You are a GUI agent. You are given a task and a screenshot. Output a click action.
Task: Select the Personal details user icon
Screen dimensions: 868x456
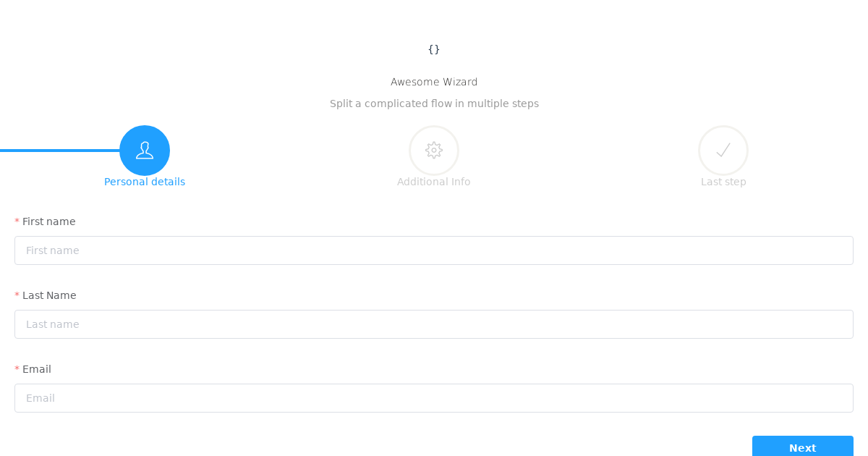click(x=145, y=151)
